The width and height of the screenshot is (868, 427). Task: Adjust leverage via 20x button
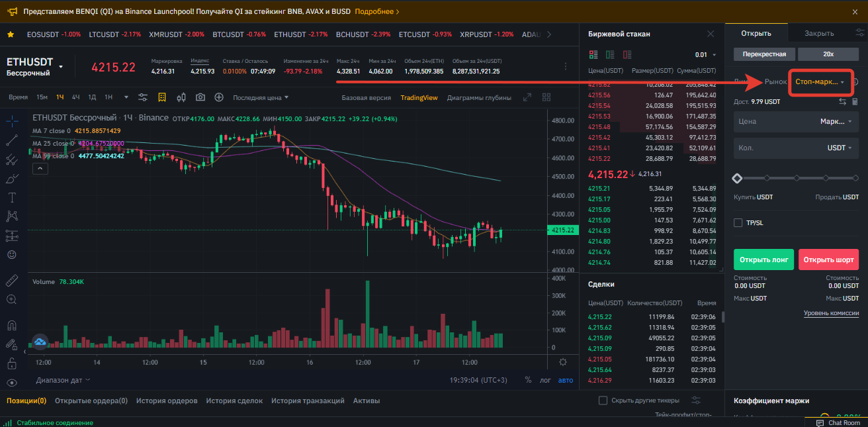point(828,54)
